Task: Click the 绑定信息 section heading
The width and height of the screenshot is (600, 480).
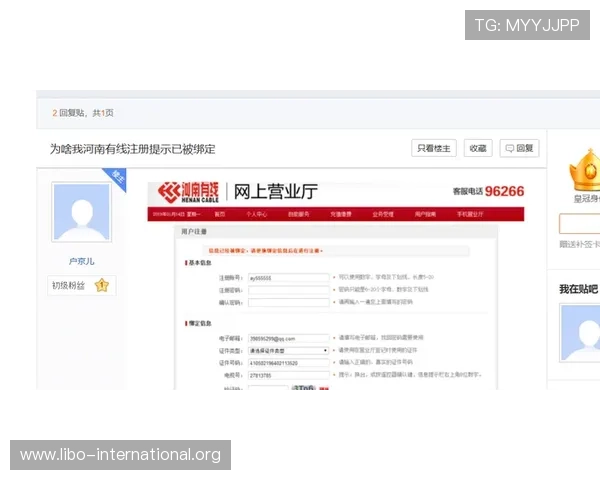Action: click(x=199, y=323)
